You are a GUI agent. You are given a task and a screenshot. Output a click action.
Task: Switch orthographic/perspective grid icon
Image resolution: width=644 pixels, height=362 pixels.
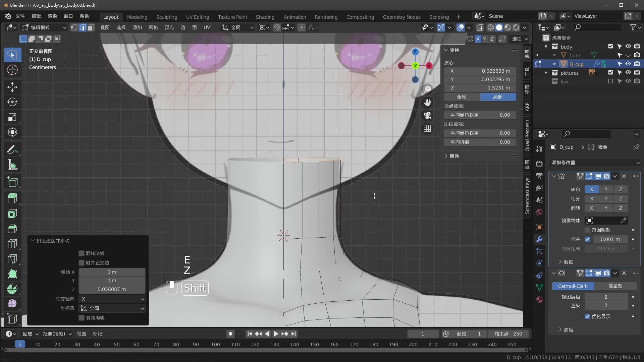[427, 128]
